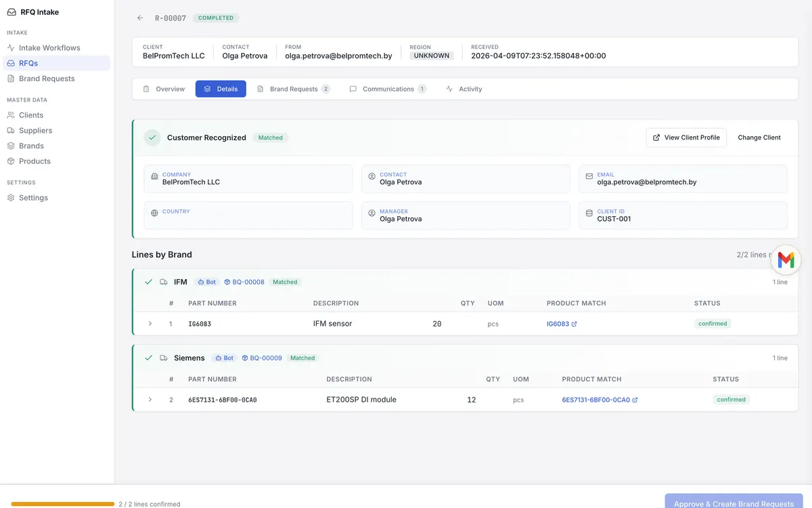Click the Matched badge by Customer Recognized

pos(271,137)
